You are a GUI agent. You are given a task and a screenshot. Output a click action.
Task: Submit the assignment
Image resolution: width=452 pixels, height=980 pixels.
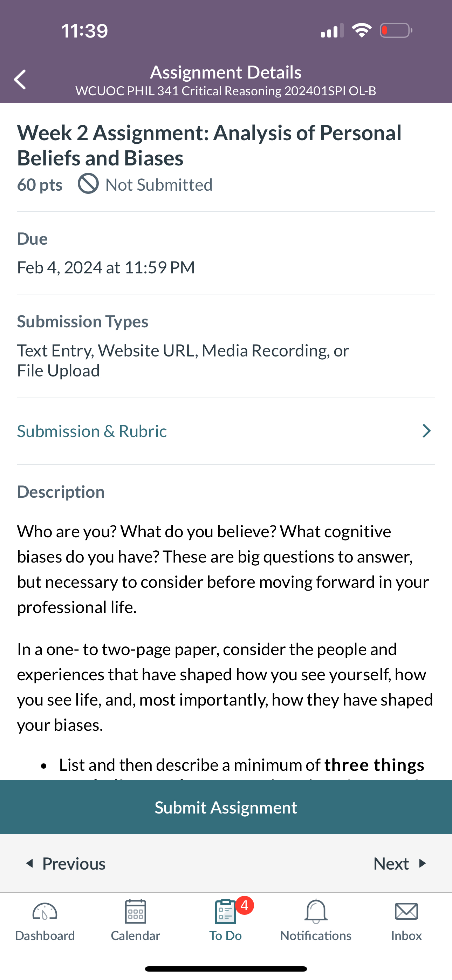tap(226, 807)
